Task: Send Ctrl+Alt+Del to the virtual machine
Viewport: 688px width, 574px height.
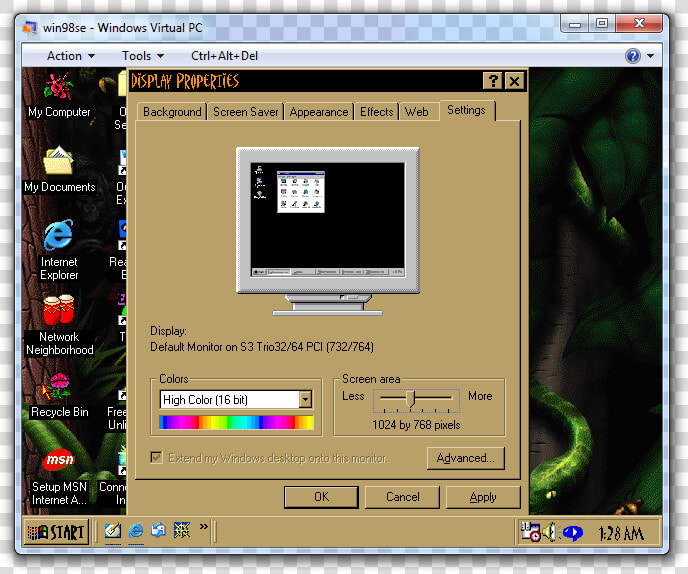Action: click(224, 56)
